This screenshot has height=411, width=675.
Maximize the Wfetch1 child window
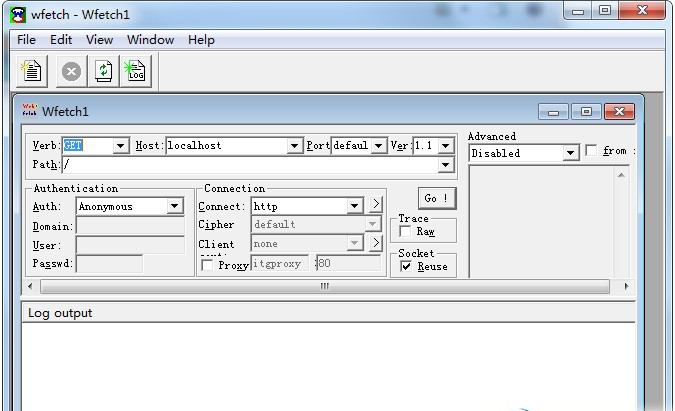586,112
